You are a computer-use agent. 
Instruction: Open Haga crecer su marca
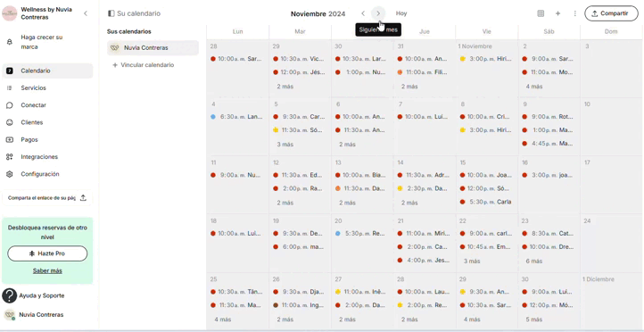47,42
